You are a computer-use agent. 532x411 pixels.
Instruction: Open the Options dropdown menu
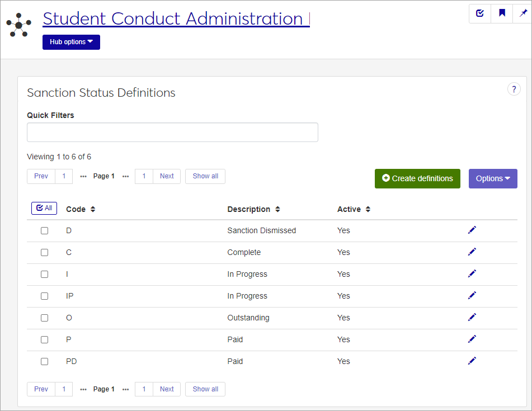(492, 178)
